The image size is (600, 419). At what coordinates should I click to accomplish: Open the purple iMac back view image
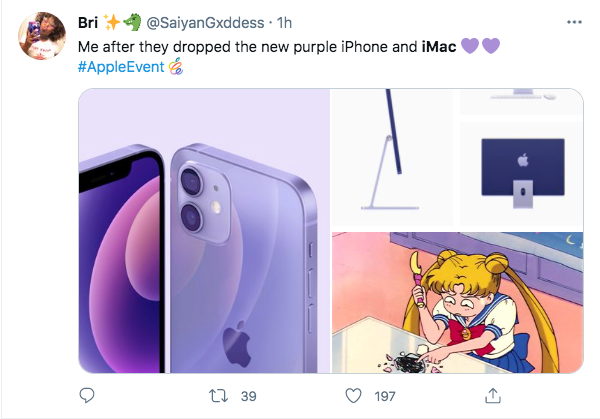point(521,166)
